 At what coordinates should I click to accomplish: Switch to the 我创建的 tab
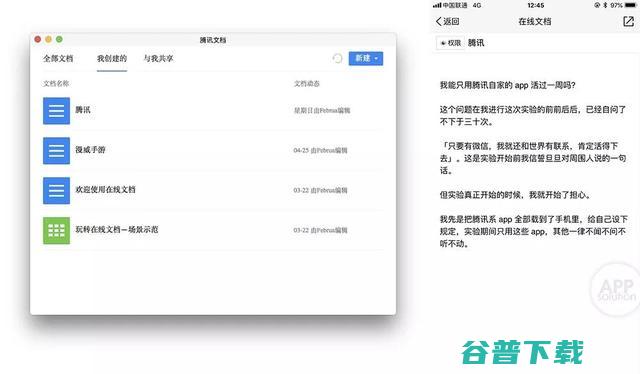(x=112, y=59)
